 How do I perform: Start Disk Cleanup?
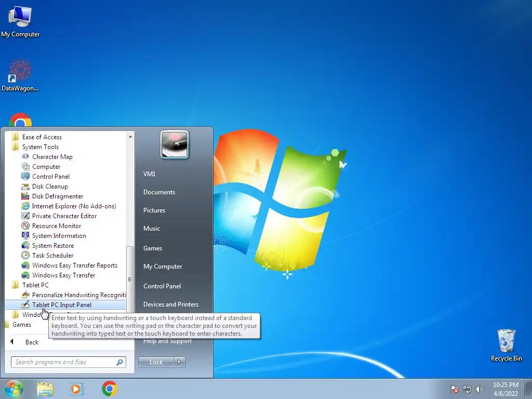coord(50,187)
